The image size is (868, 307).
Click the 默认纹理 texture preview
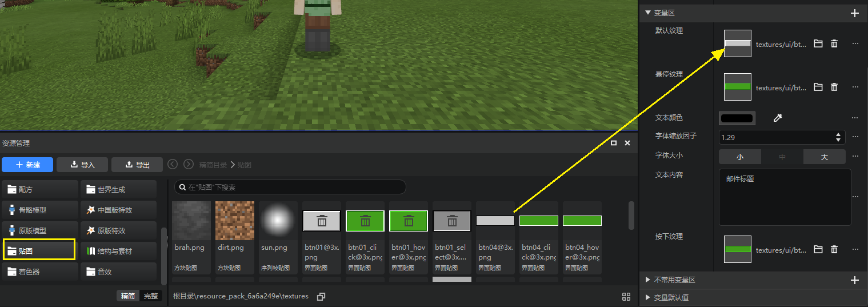tap(738, 43)
